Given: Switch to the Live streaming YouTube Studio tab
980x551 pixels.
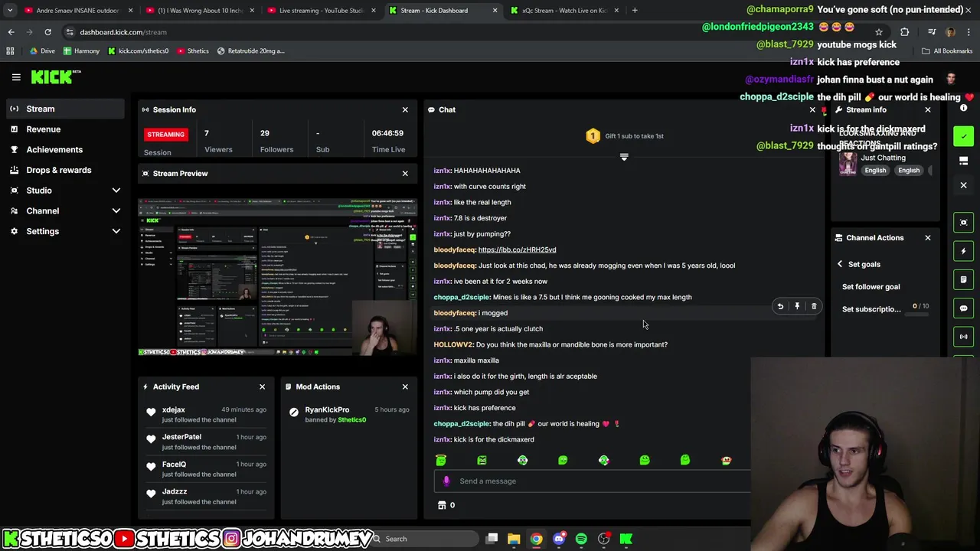Looking at the screenshot, I should [x=320, y=11].
